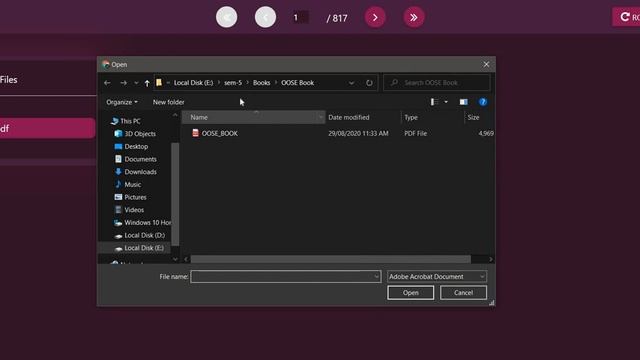Click sem-5 in address path
640x360 pixels.
(233, 83)
